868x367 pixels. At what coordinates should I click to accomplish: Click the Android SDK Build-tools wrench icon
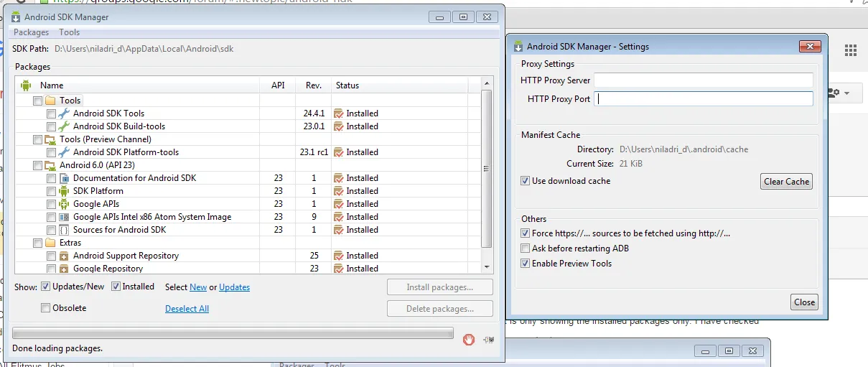(64, 126)
